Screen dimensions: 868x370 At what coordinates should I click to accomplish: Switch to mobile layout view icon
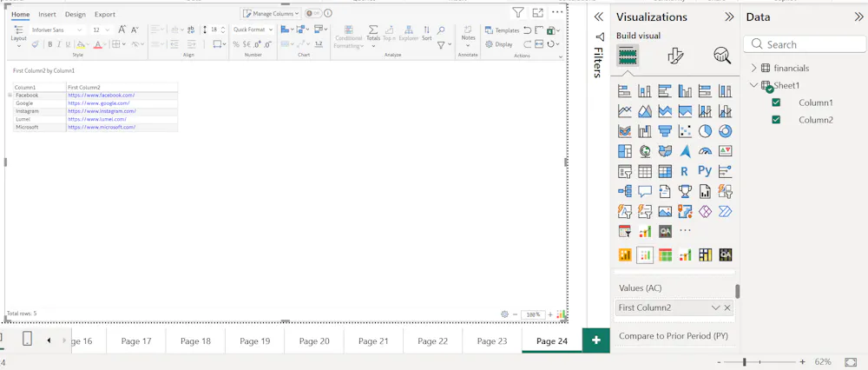pos(27,339)
